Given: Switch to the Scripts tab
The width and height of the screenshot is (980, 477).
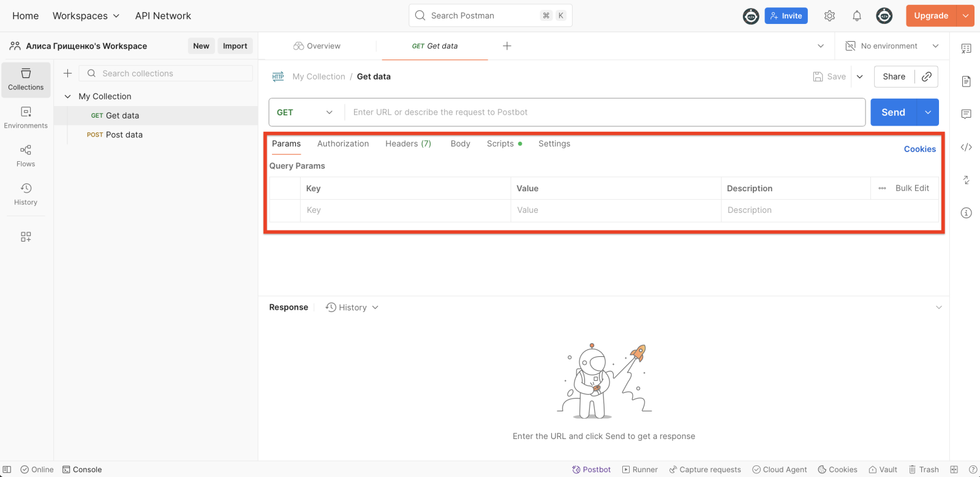Looking at the screenshot, I should [x=504, y=143].
